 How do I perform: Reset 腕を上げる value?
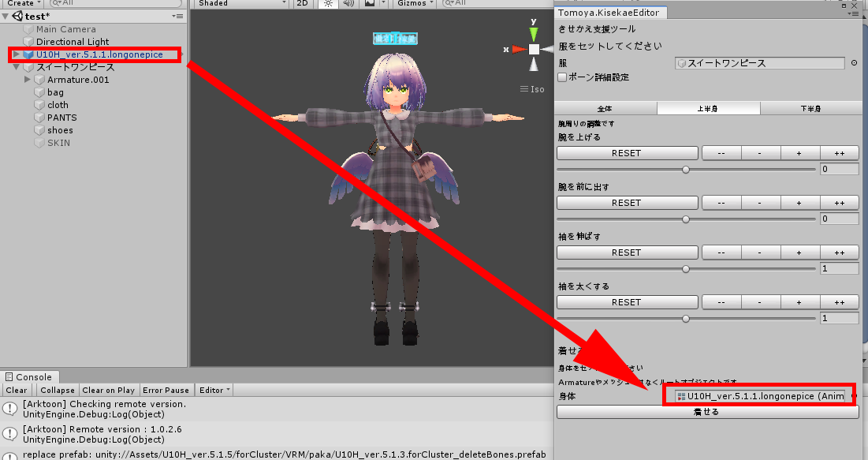628,153
